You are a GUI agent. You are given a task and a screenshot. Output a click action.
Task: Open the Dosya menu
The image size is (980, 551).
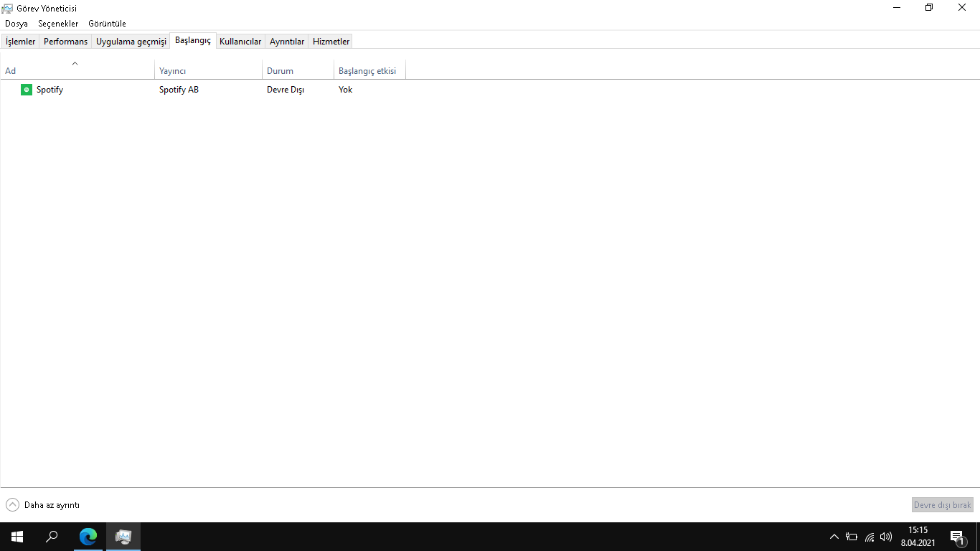17,24
